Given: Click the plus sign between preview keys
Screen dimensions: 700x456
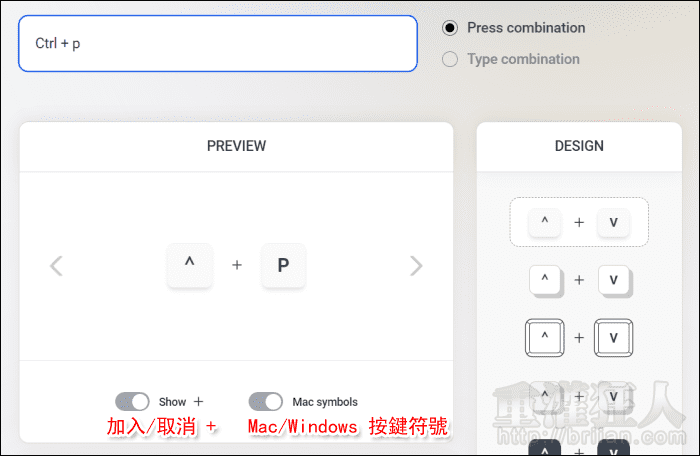Looking at the screenshot, I should pos(237,265).
